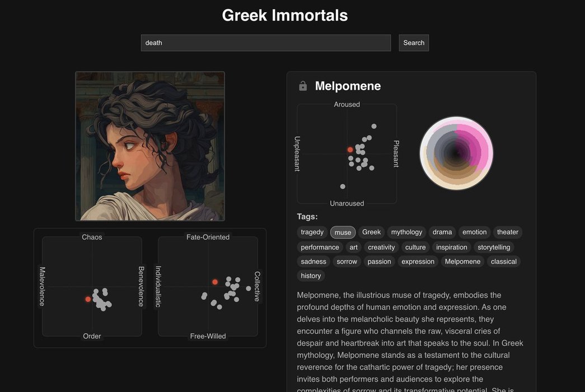Click the Search button
Viewport: 585px width, 392px height.
coord(414,43)
